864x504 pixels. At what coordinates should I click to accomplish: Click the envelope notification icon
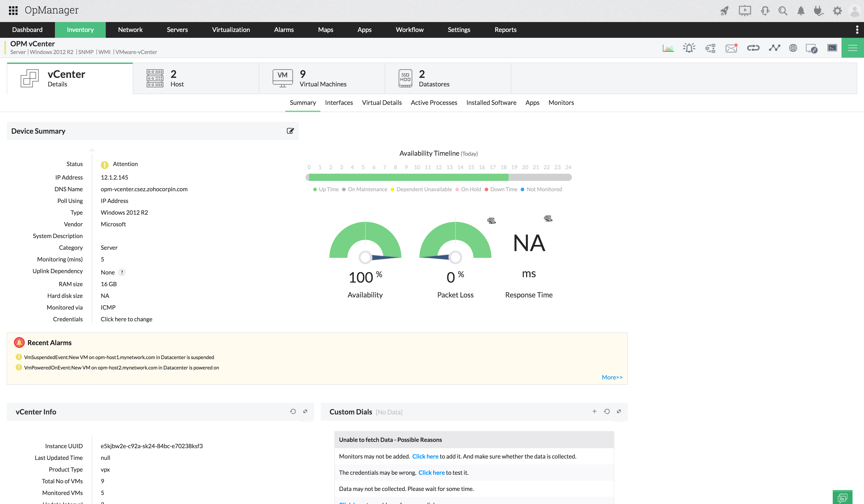[731, 48]
